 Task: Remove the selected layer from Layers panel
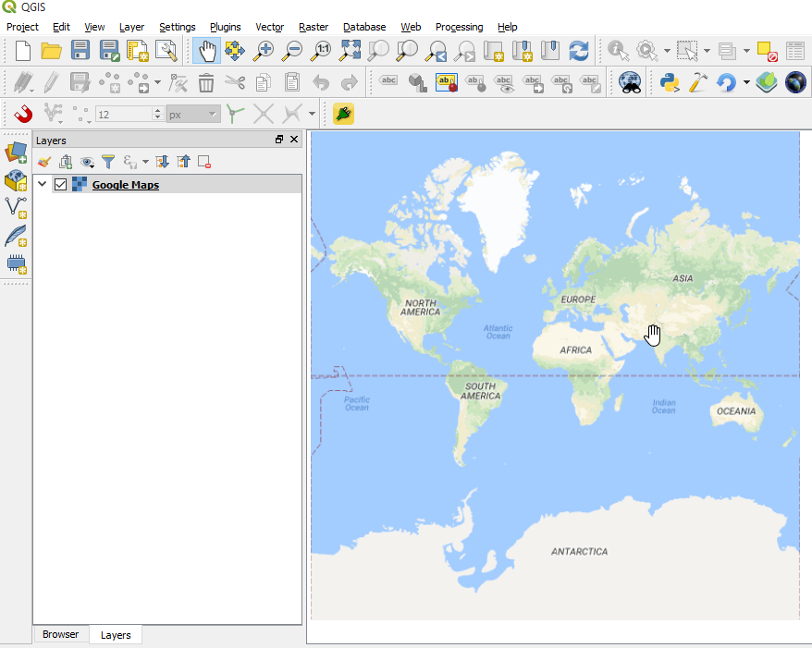tap(203, 161)
